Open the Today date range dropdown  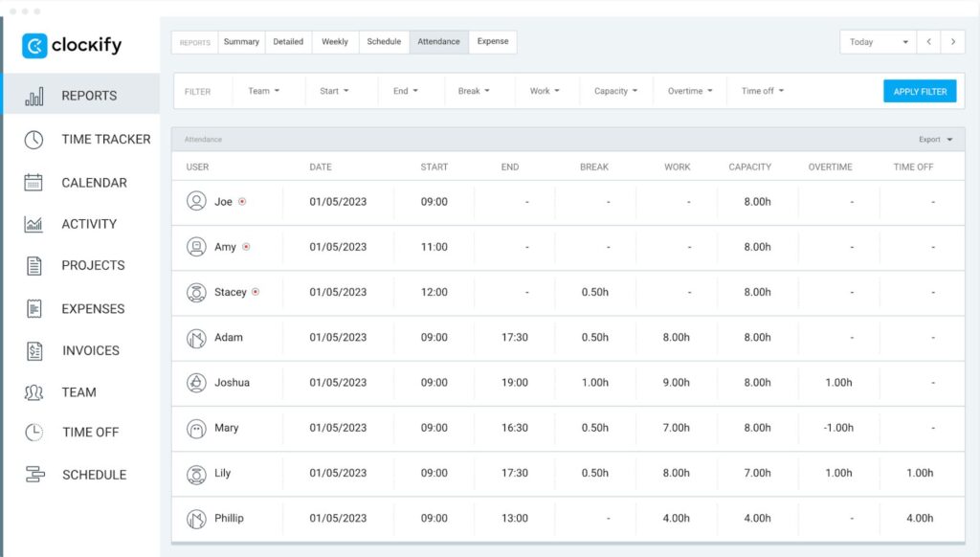tap(878, 42)
